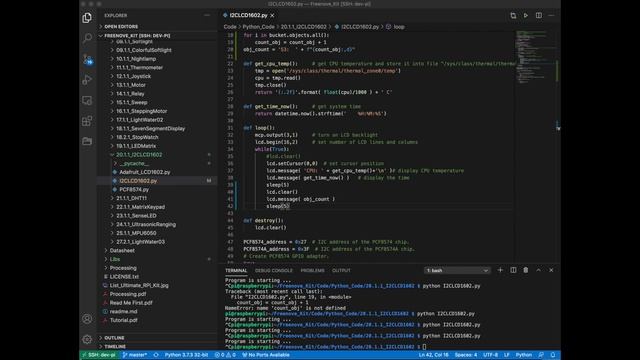Select the I2CLCD1602.py editor tab

(248, 16)
